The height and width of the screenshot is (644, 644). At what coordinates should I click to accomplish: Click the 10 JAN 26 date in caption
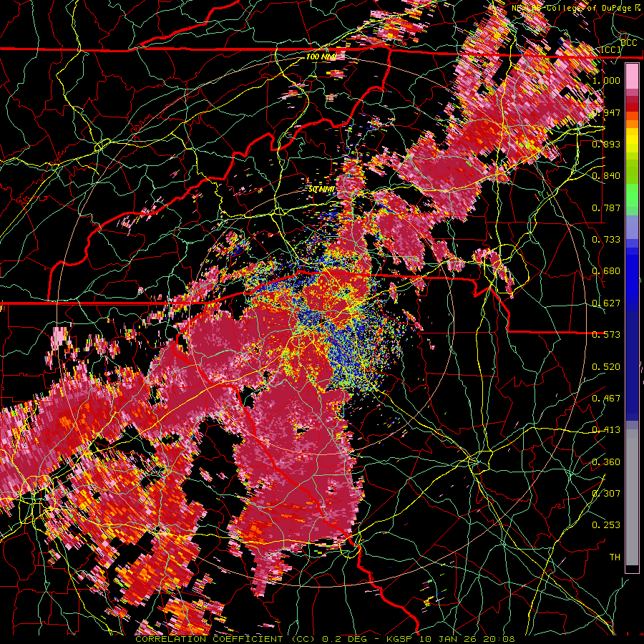click(448, 639)
